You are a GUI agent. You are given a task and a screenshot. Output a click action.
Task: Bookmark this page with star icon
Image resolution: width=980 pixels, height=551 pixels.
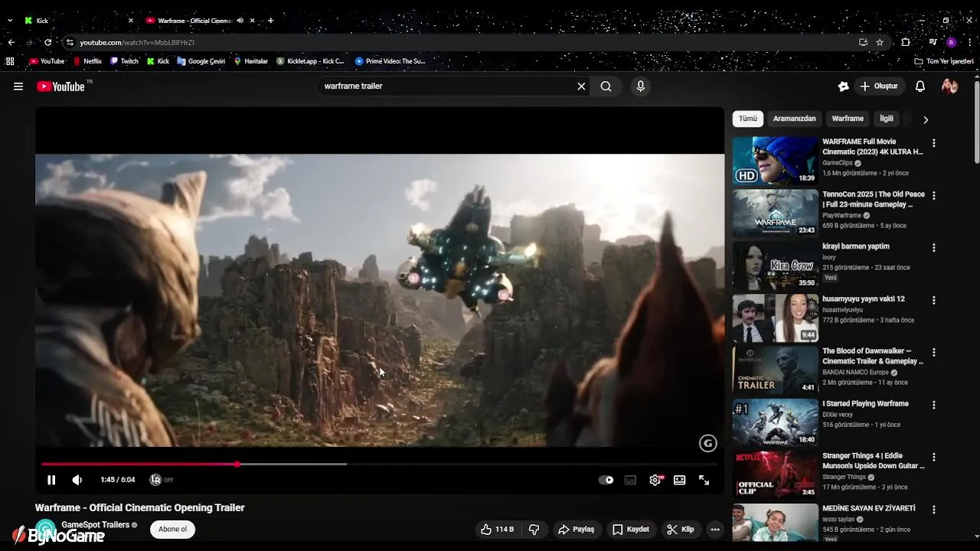880,42
